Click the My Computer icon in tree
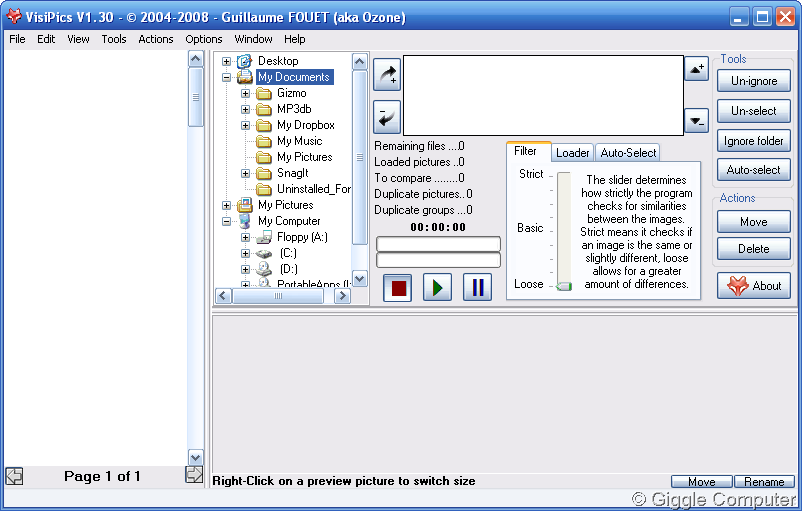The height and width of the screenshot is (511, 802). point(245,221)
